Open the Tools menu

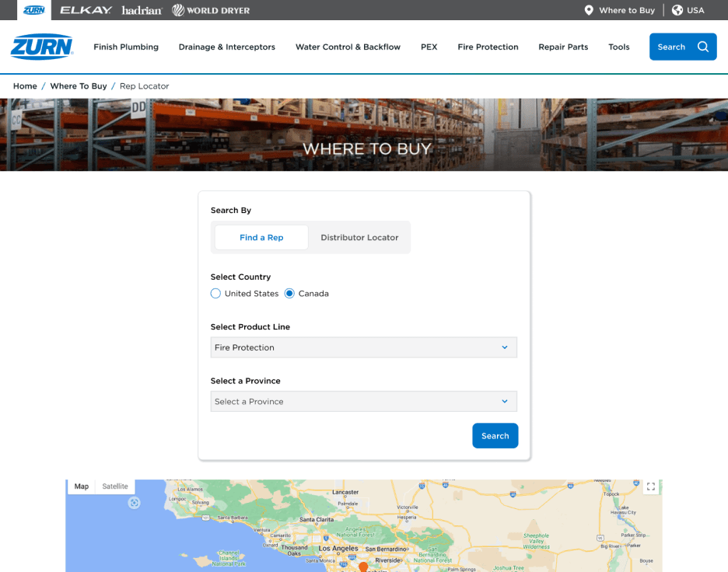click(x=618, y=47)
